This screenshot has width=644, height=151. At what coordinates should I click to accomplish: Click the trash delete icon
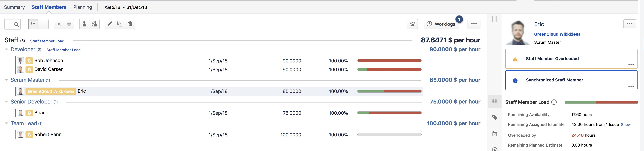(130, 24)
